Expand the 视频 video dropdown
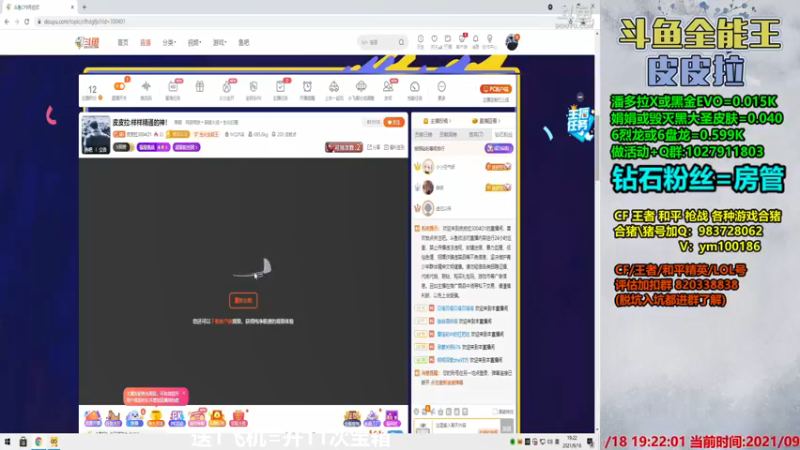 [x=194, y=43]
